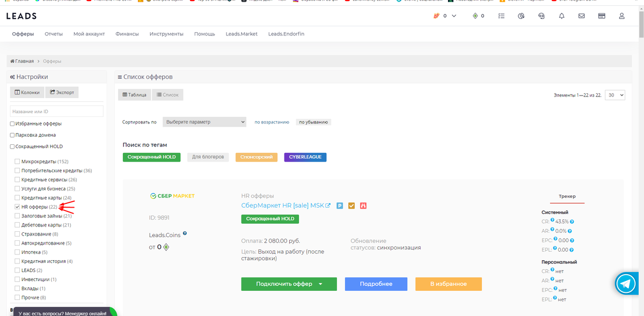
Task: Open the Мой аккаунт menu
Action: tap(89, 34)
